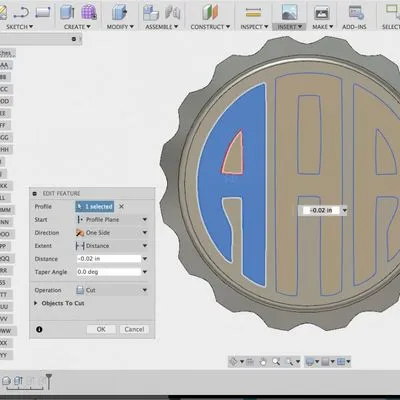400x400 pixels.
Task: Open the ASSEMBLE menu
Action: point(162,27)
